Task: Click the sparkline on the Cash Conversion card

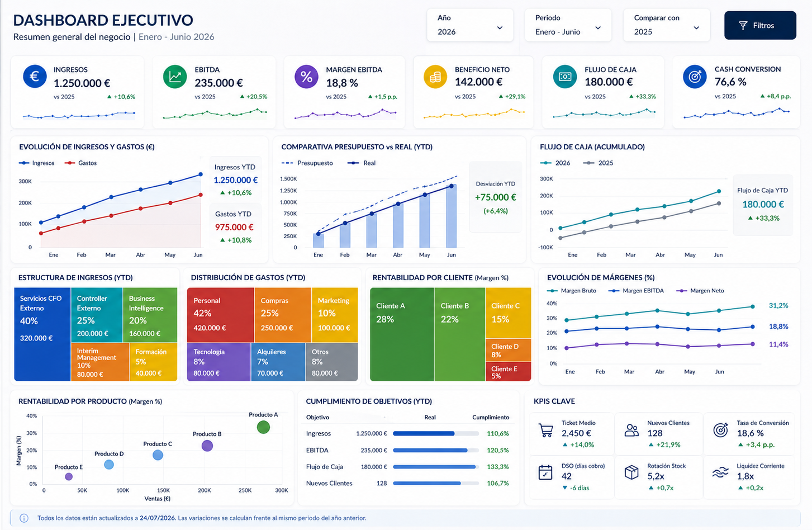Action: click(x=737, y=113)
